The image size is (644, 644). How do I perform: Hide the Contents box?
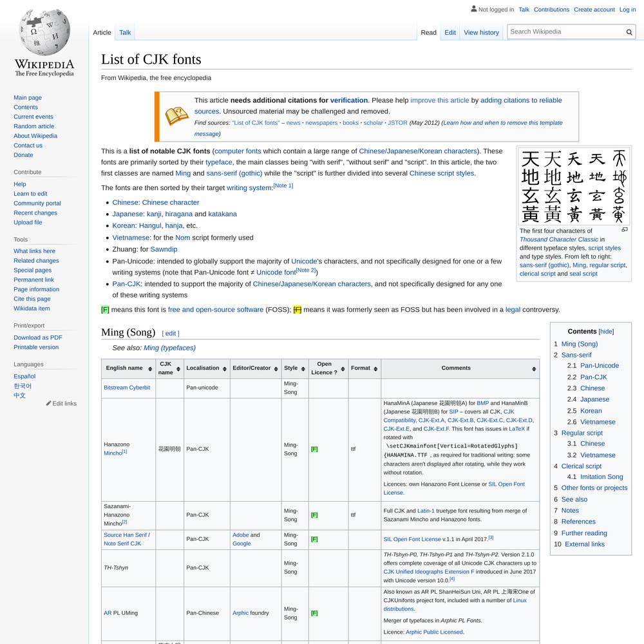(606, 332)
